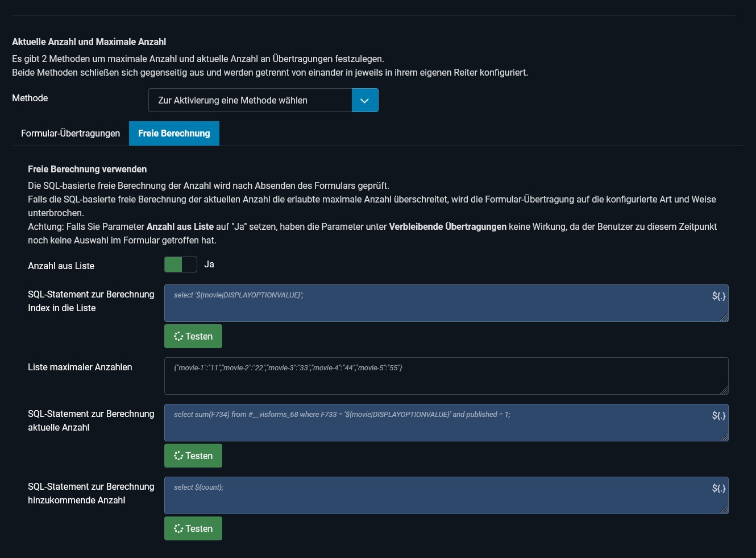This screenshot has height=558, width=756.
Task: Click placeholder icon in hinzukommende Anzahl field
Action: pos(718,489)
